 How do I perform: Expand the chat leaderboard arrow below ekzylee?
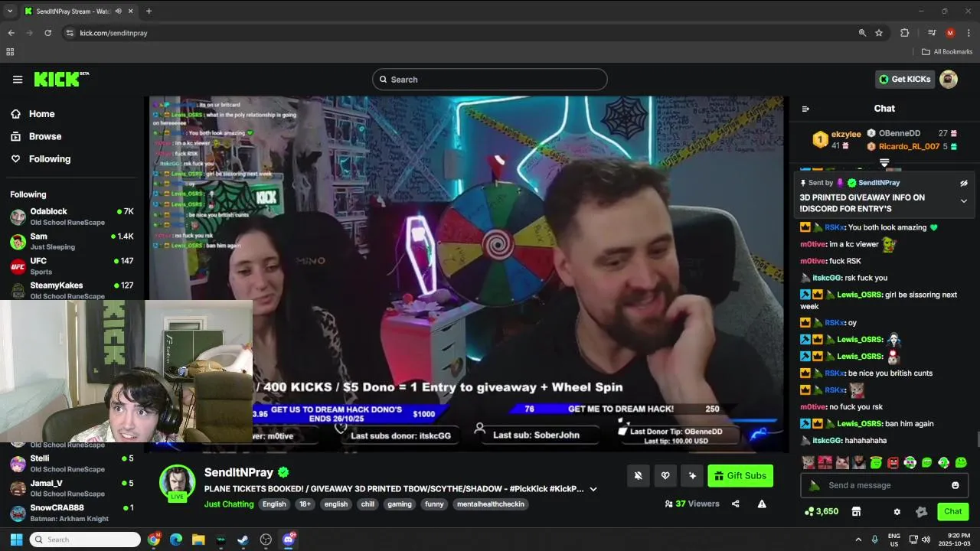pos(884,163)
